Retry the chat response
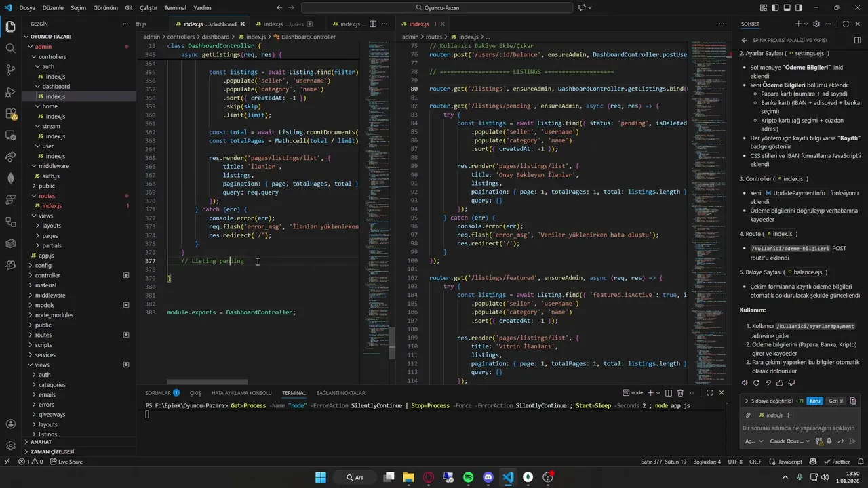The image size is (868, 488). (757, 383)
